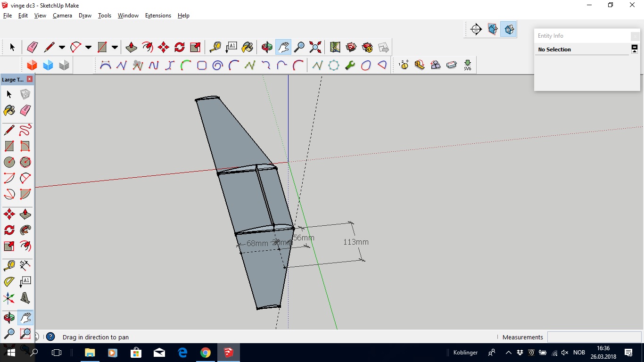Open the Camera menu

pos(62,16)
